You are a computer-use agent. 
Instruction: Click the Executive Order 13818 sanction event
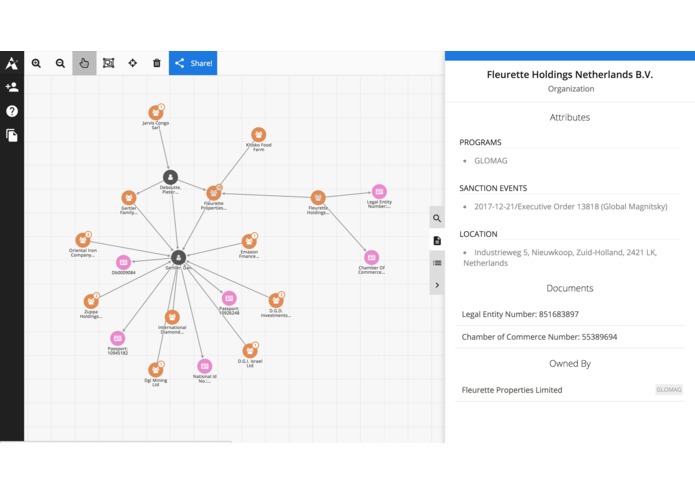(x=570, y=206)
